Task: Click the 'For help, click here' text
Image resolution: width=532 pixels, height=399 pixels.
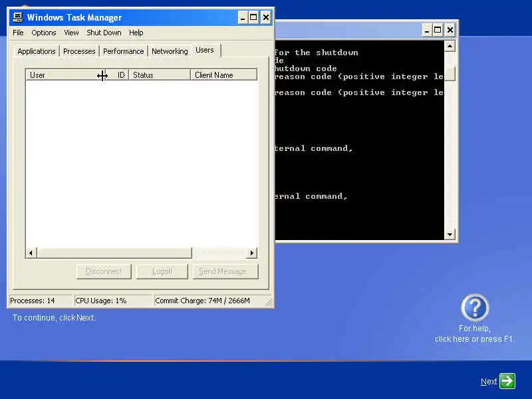Action: (x=474, y=334)
